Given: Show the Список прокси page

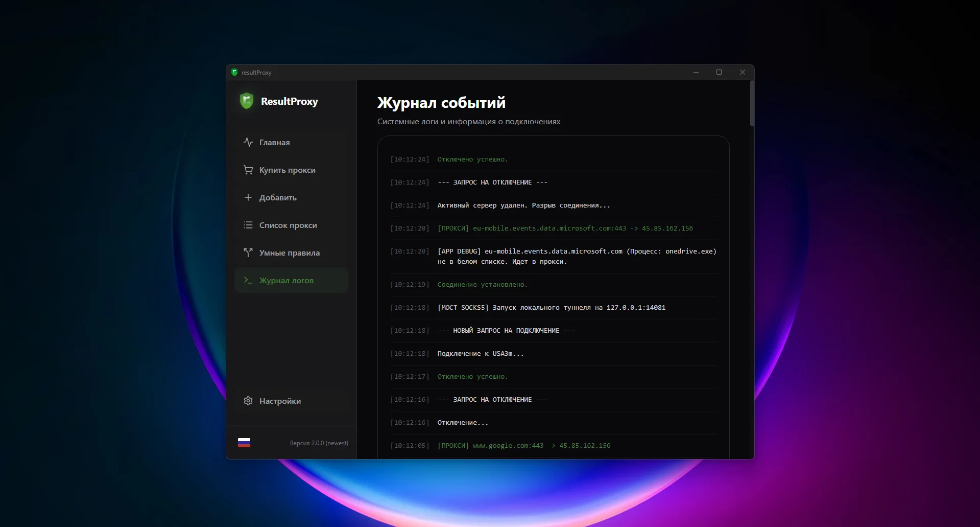Looking at the screenshot, I should pos(291,225).
